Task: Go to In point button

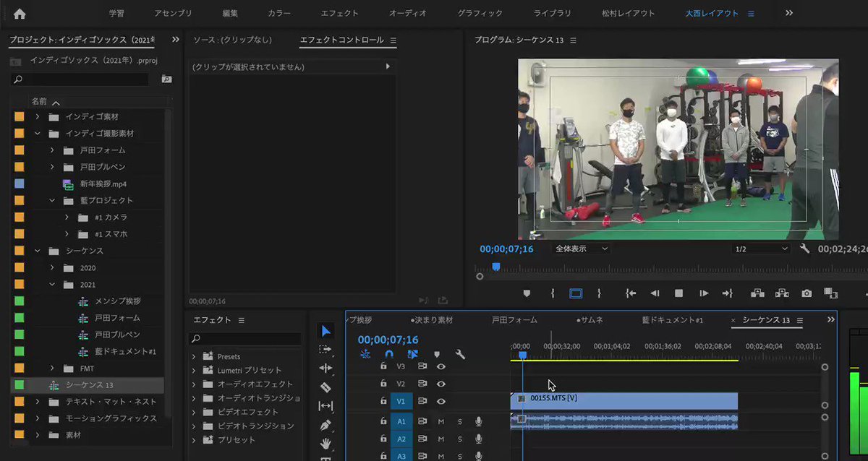Action: (x=631, y=293)
